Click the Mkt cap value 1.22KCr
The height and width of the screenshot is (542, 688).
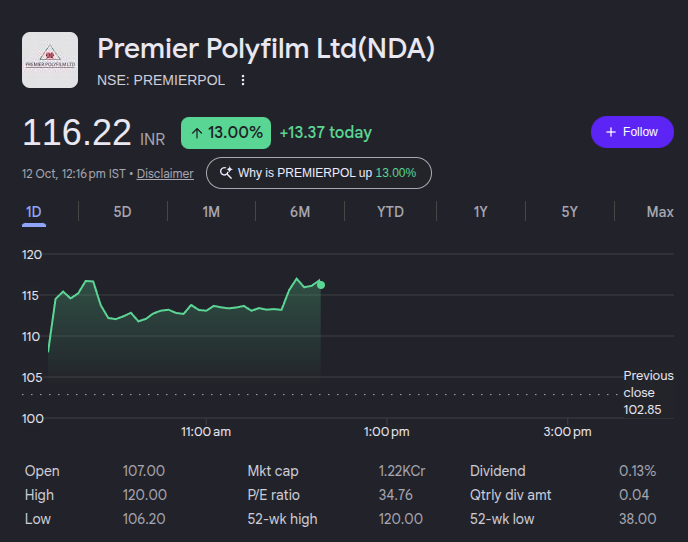click(402, 471)
